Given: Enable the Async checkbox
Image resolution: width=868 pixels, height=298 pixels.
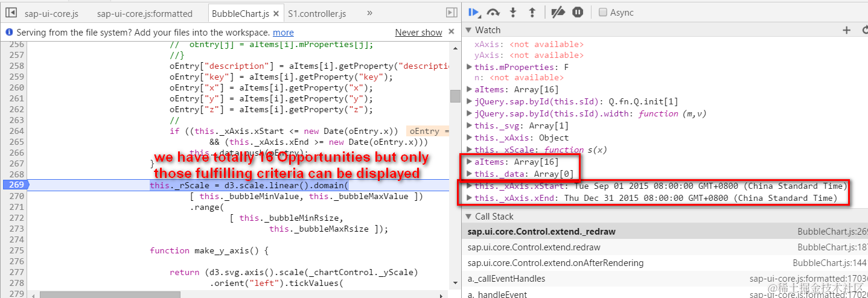Looking at the screenshot, I should [x=602, y=12].
